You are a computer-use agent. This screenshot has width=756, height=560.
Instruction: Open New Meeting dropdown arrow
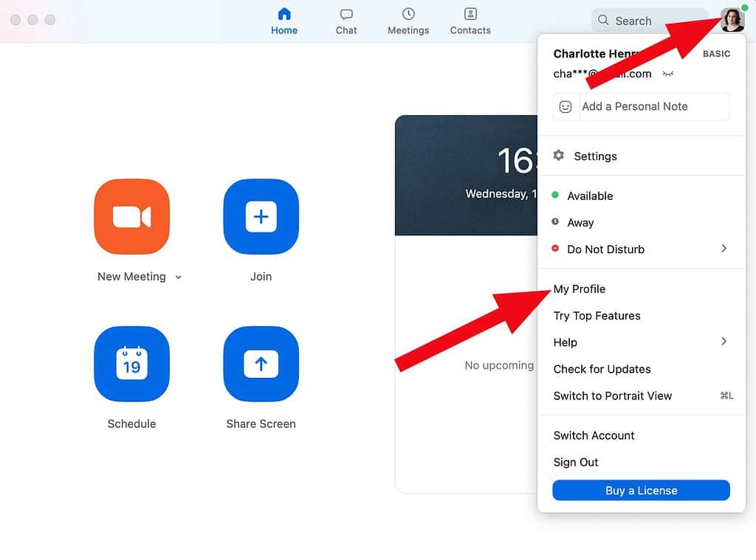point(179,277)
